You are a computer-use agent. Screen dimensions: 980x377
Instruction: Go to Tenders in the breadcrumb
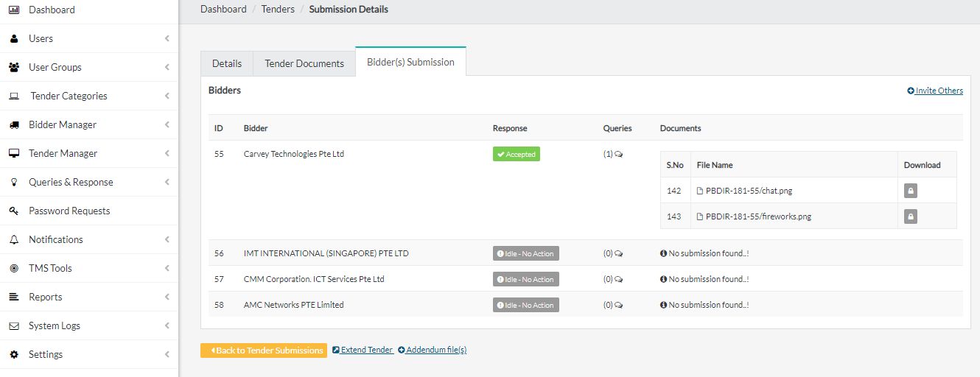click(x=278, y=10)
